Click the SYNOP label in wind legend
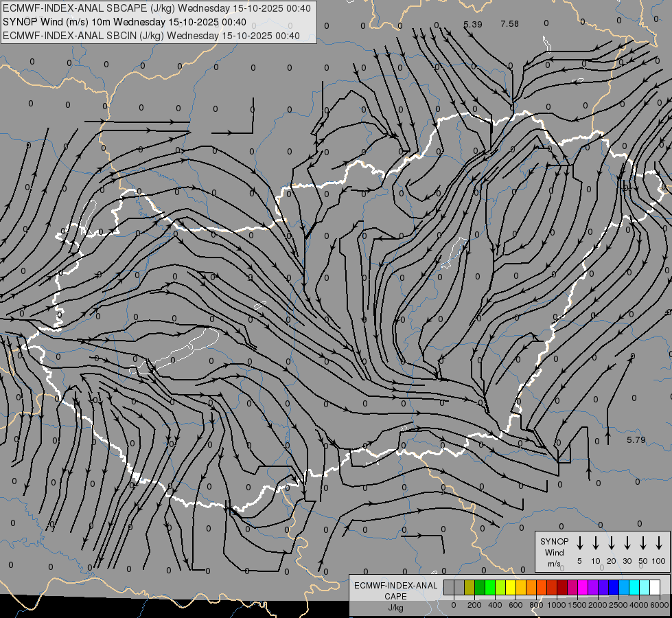This screenshot has width=672, height=618. coord(554,542)
